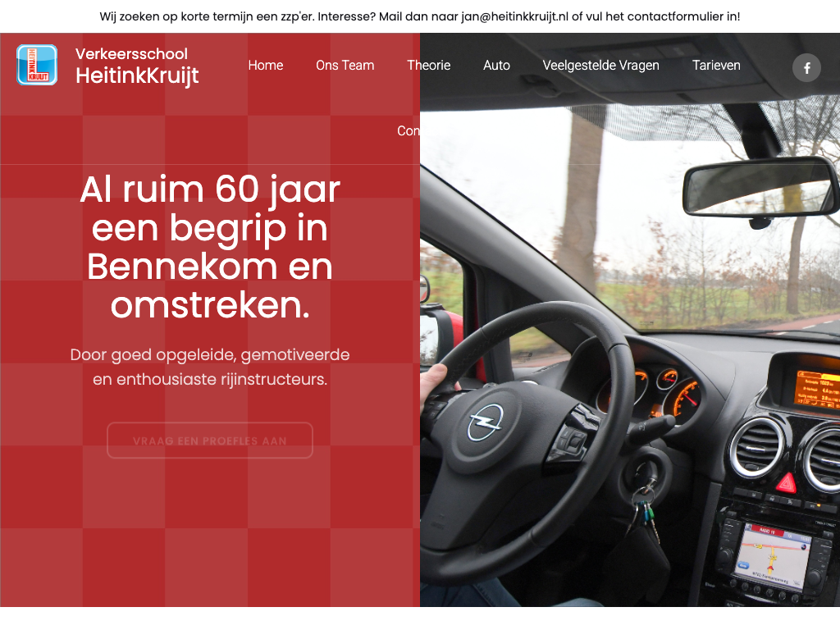The height and width of the screenshot is (630, 840).
Task: Click the zzp'er vacancy announcement text
Action: [x=420, y=16]
